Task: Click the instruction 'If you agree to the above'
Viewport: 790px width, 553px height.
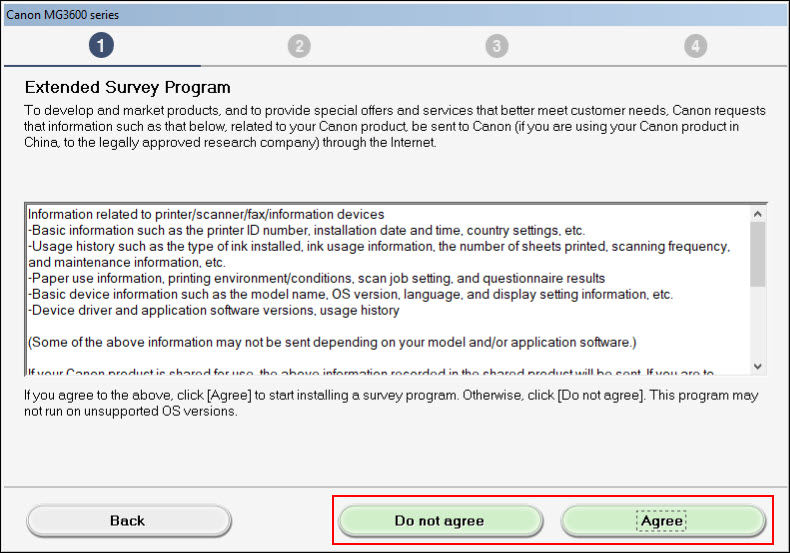Action: click(391, 403)
